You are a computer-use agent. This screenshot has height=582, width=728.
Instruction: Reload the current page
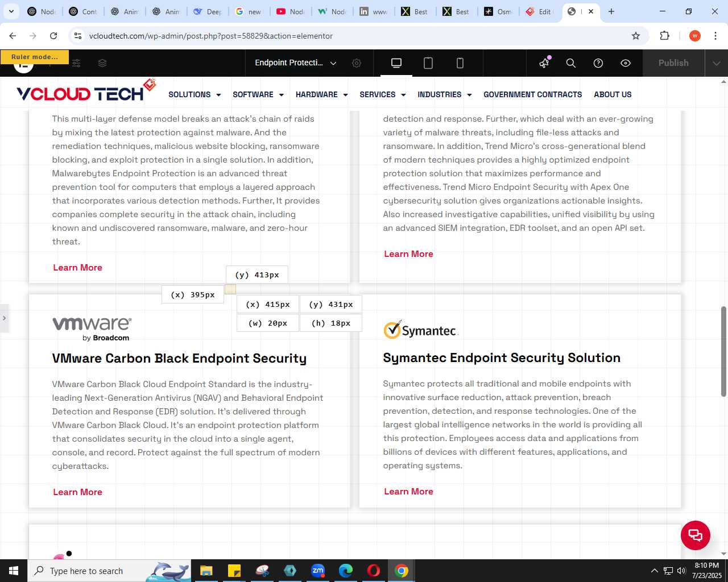pos(53,36)
